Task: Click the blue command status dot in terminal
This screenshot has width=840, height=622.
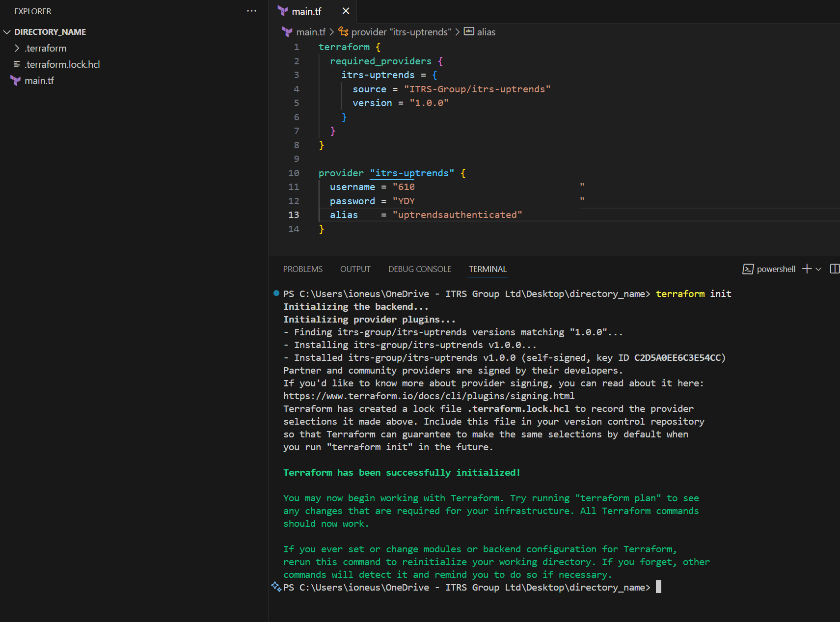Action: point(276,293)
